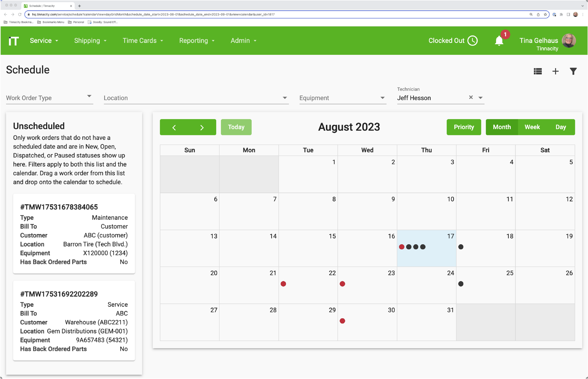Screen dimensions: 588x379
Task: Open the schedule filter icon
Action: [x=573, y=71]
